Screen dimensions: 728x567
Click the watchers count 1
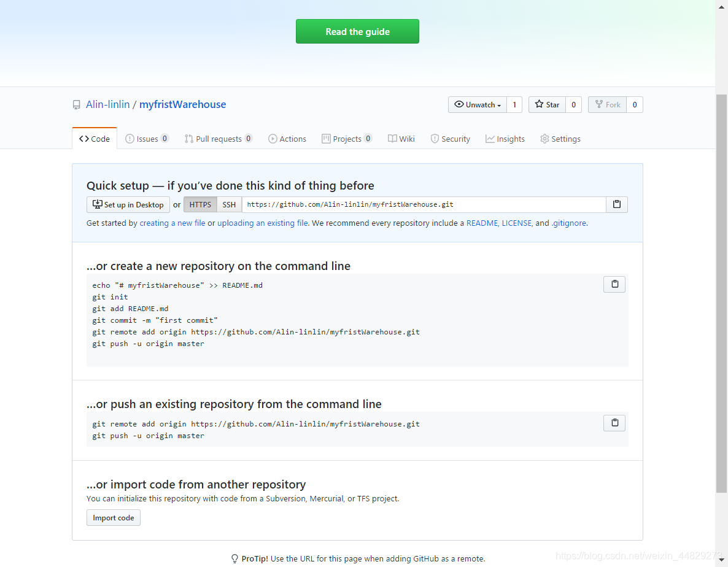[514, 105]
